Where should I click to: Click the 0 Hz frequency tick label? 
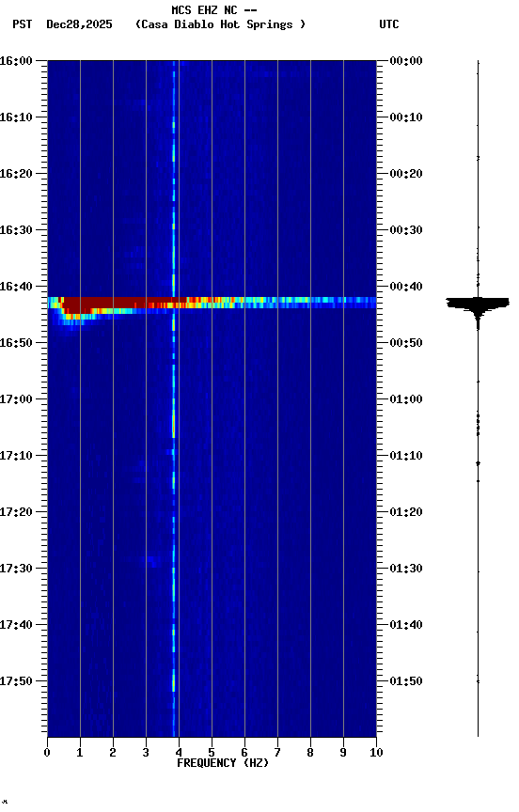click(x=47, y=754)
